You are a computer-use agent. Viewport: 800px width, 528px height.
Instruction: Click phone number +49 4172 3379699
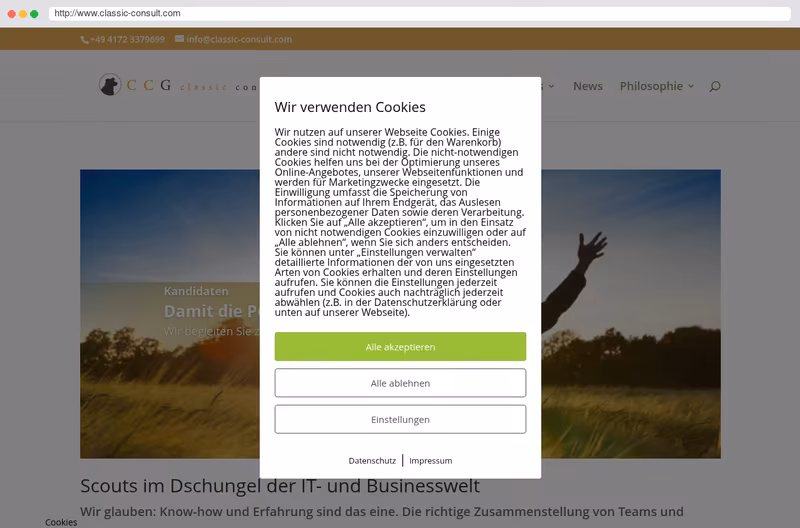(128, 39)
